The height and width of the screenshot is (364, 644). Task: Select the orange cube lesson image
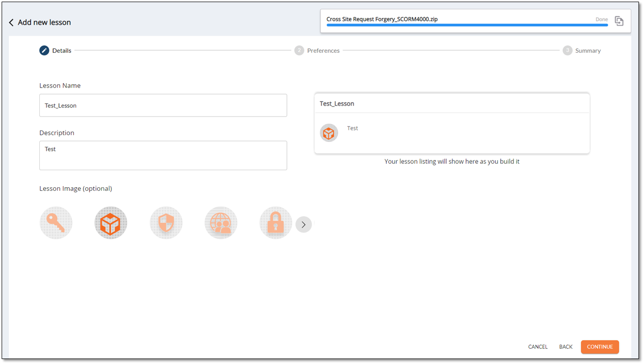111,223
